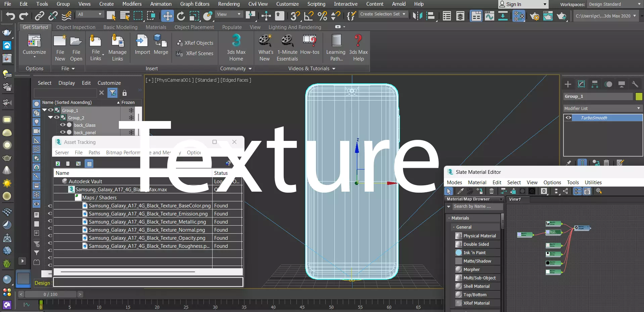This screenshot has width=644, height=312.
Task: Click the Sign In button
Action: coord(523,4)
